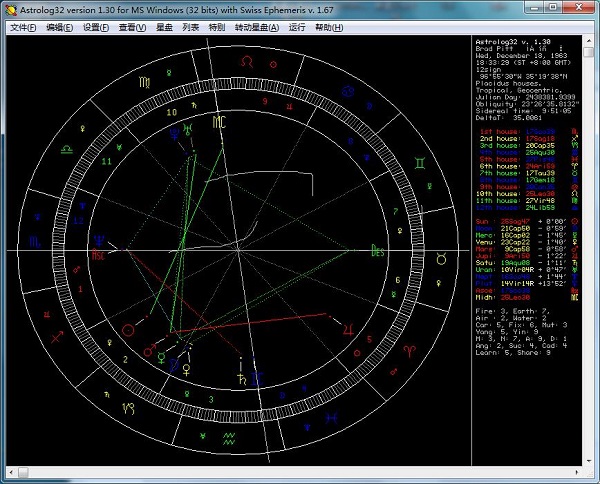The image size is (600, 484).
Task: Click the green Des descendant label
Action: click(378, 251)
